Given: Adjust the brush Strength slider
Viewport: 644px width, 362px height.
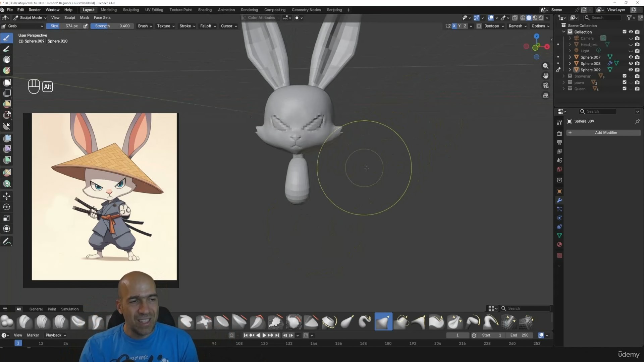Looking at the screenshot, I should click(112, 26).
